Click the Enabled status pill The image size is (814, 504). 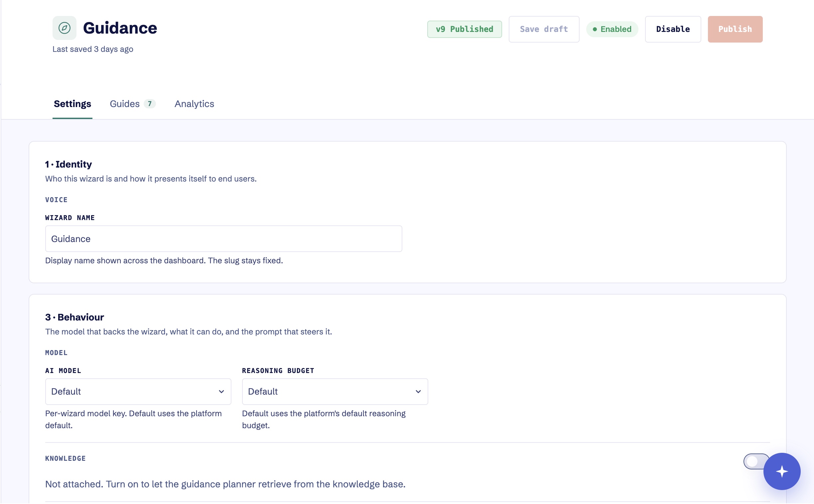[612, 29]
